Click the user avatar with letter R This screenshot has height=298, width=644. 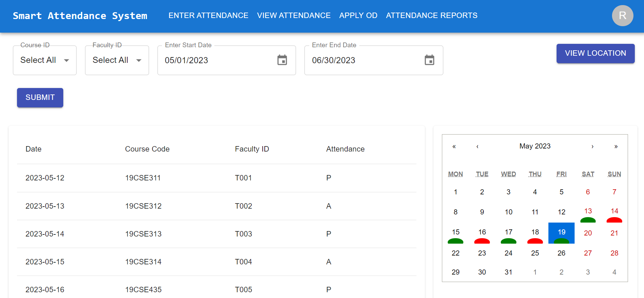pyautogui.click(x=623, y=16)
